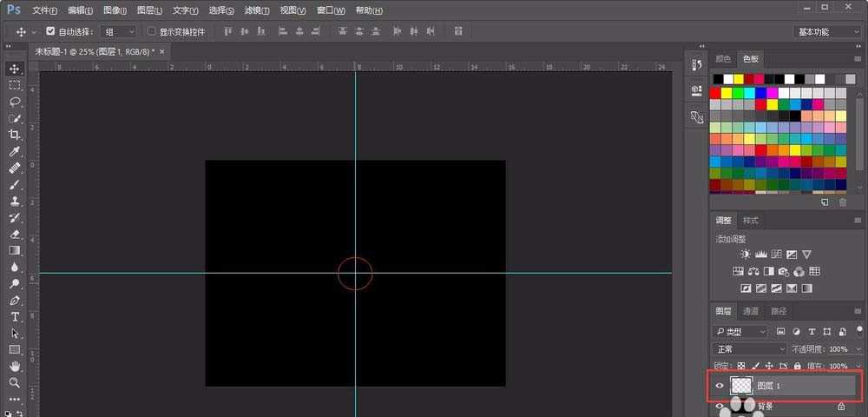Open the 颜色 panel tab
This screenshot has width=868, height=417.
723,59
